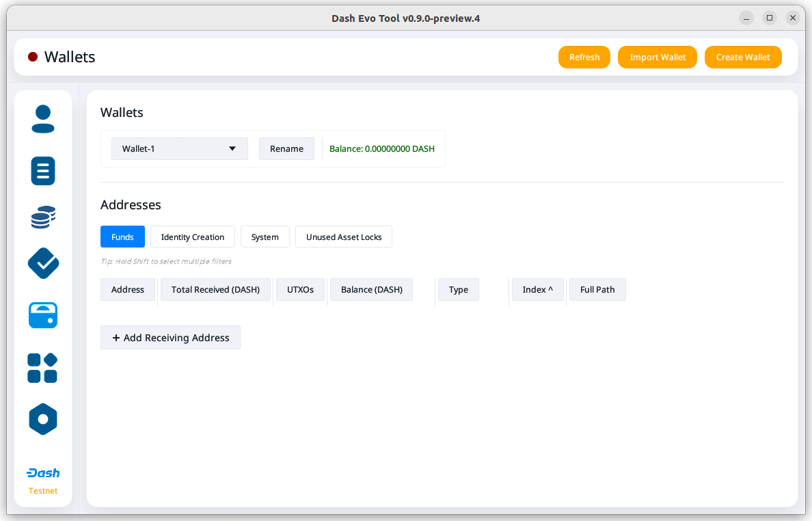Sort by Balance (DASH) column header
812x521 pixels.
pyautogui.click(x=372, y=289)
